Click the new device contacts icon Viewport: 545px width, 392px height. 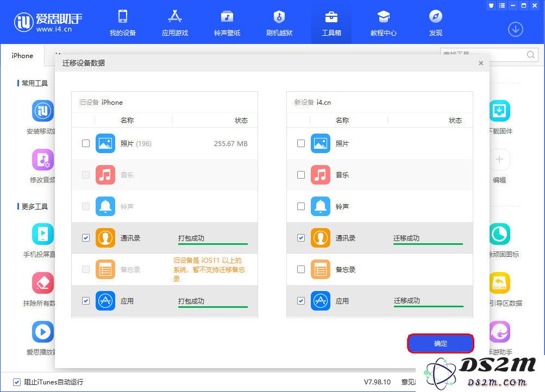pos(321,238)
